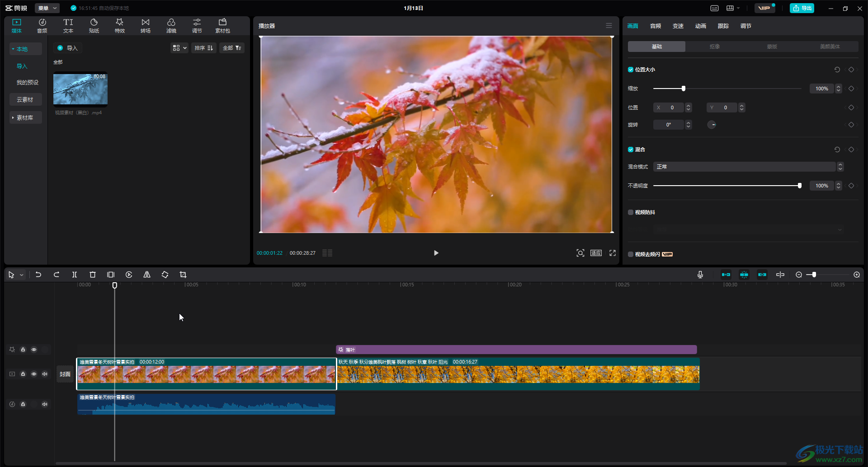Click the VIP badge in title bar
Image resolution: width=868 pixels, height=467 pixels.
(x=764, y=8)
